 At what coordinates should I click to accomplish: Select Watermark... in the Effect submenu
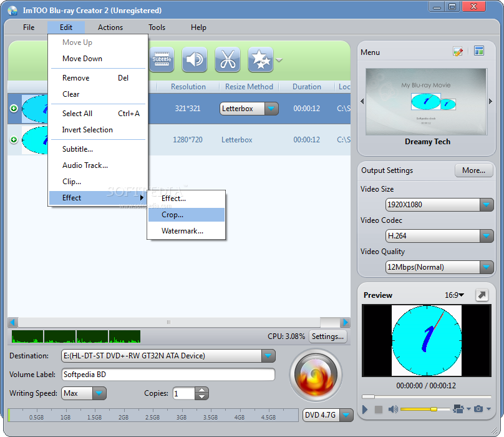tap(186, 231)
